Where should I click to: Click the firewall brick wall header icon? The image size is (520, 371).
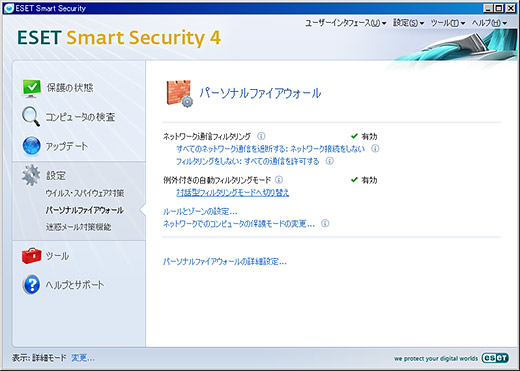coord(179,94)
